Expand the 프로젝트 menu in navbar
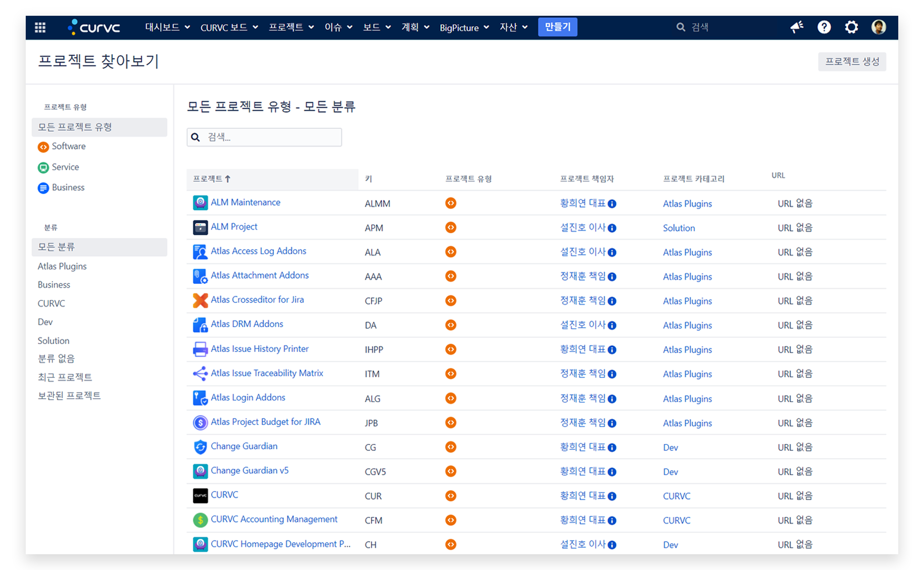Screen dimensions: 924x570 point(291,27)
